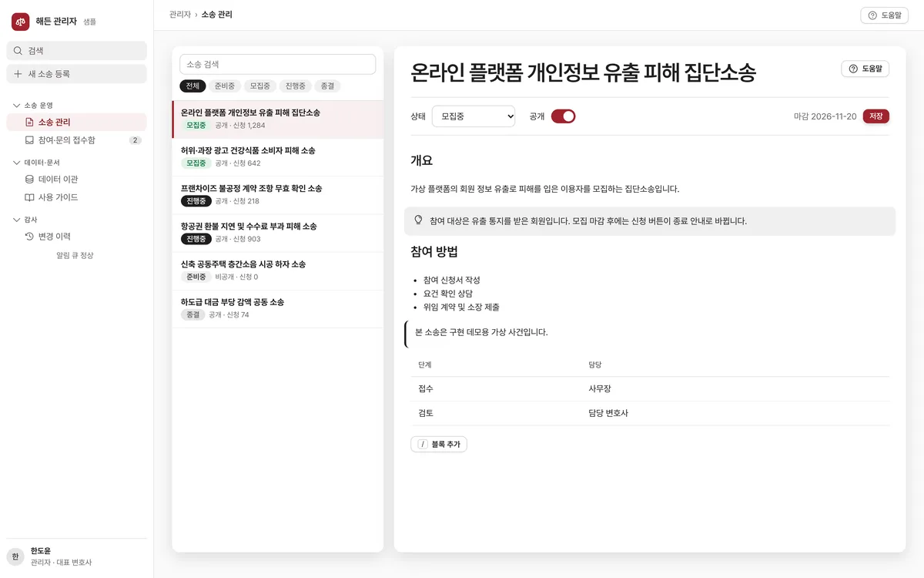Open the 상태 dropdown showing 모집중
The width and height of the screenshot is (924, 578).
tap(474, 116)
